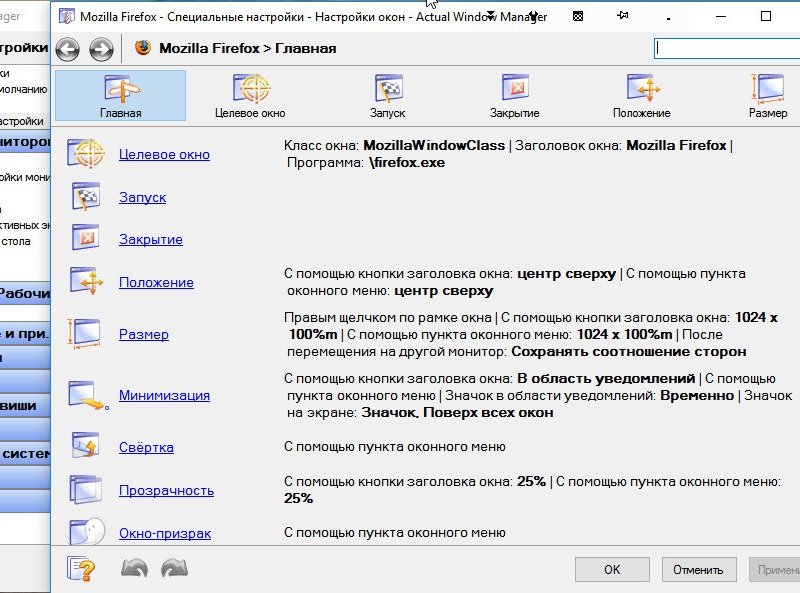Open the Целевое окно link
800x593 pixels.
pos(164,154)
